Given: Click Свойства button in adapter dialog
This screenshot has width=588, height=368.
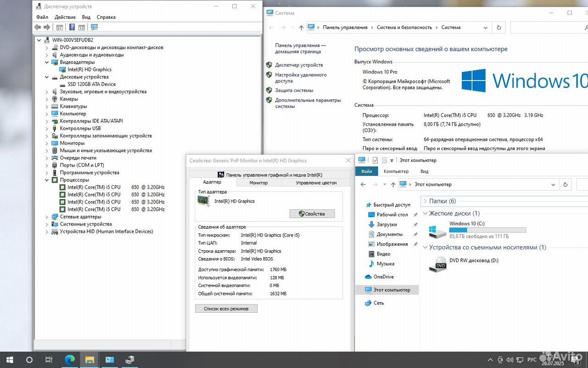Looking at the screenshot, I should 312,213.
